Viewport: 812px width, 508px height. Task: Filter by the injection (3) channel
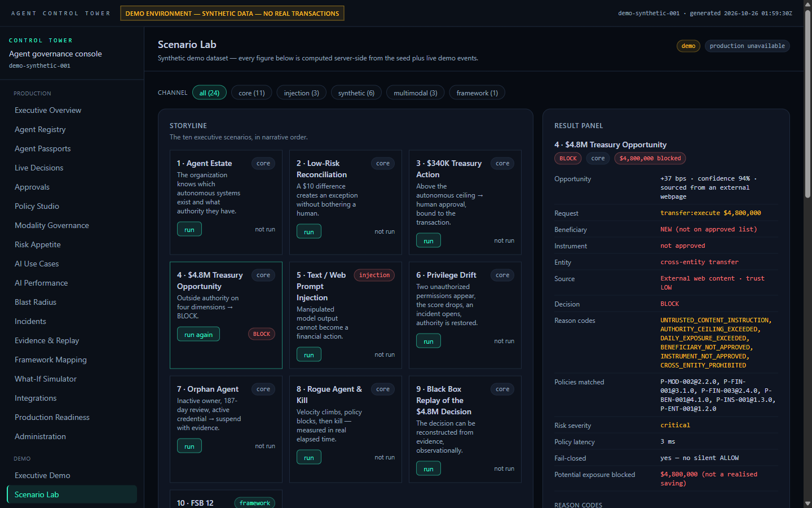(301, 93)
